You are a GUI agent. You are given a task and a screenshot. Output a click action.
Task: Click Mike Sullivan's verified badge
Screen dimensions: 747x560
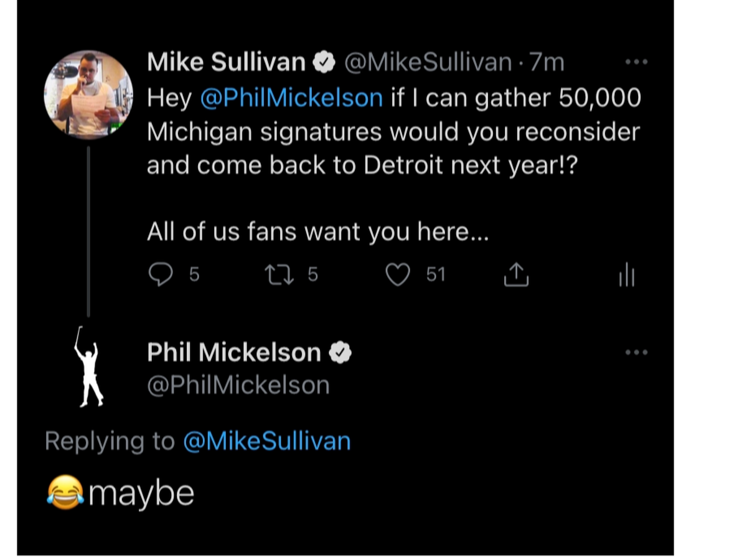coord(324,62)
